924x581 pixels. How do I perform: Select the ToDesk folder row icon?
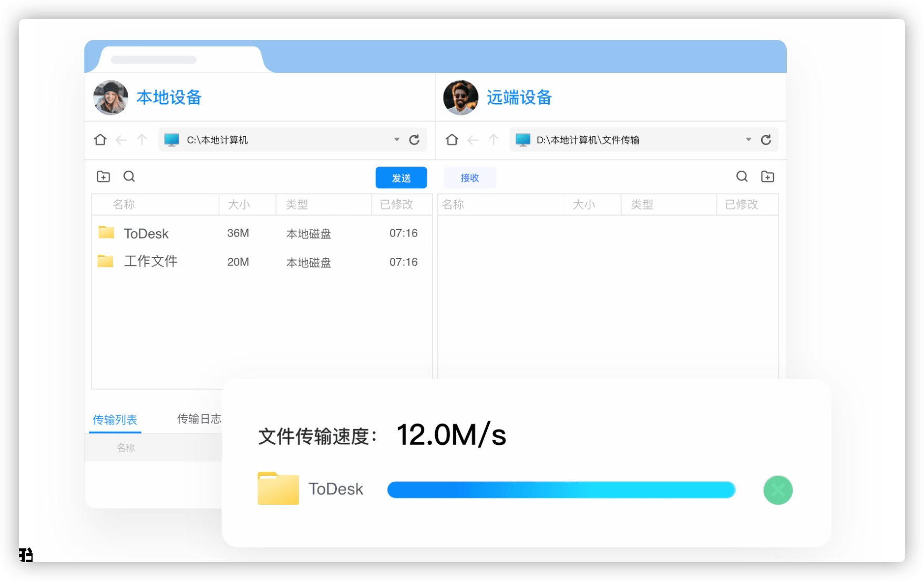coord(106,232)
